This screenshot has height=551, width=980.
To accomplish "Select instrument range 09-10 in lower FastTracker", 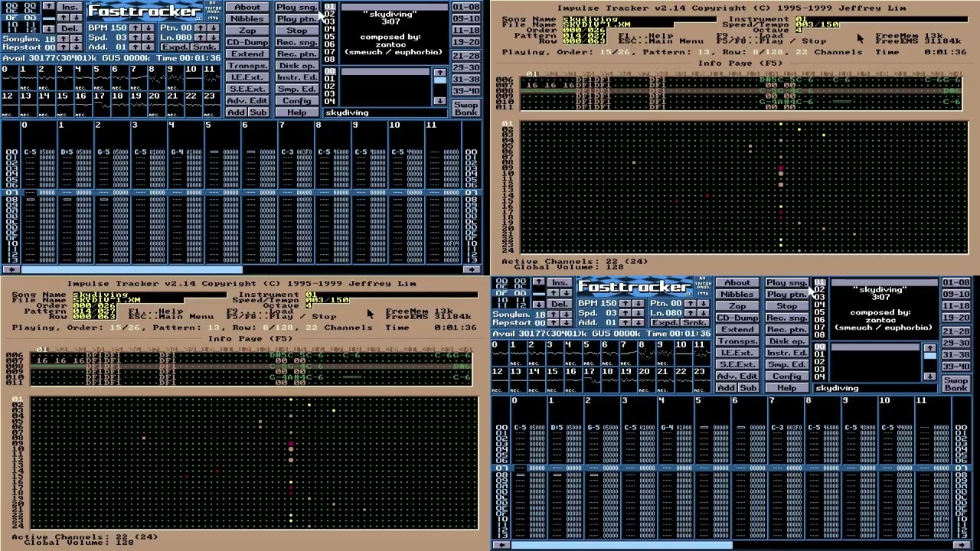I will click(956, 295).
